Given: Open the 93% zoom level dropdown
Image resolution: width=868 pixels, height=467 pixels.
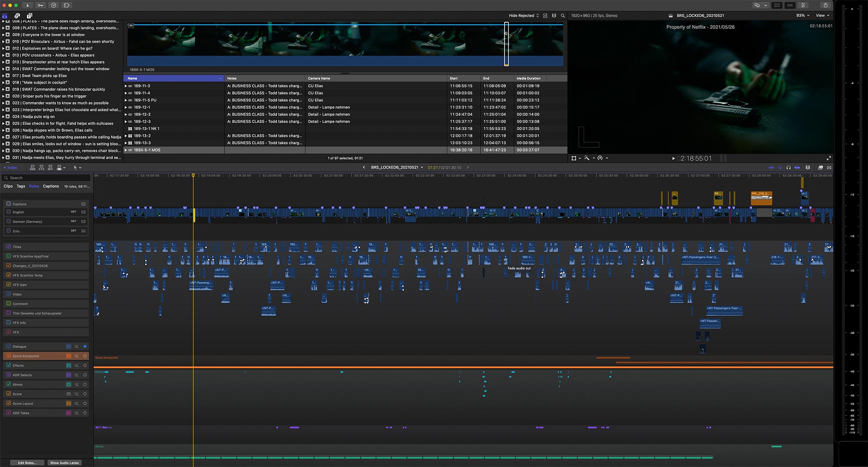Looking at the screenshot, I should click(803, 15).
